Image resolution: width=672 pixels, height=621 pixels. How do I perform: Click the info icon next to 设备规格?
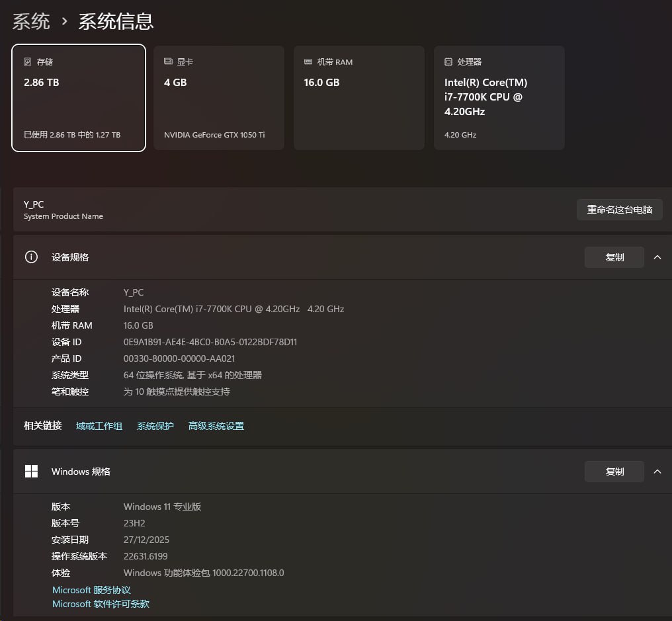(31, 257)
